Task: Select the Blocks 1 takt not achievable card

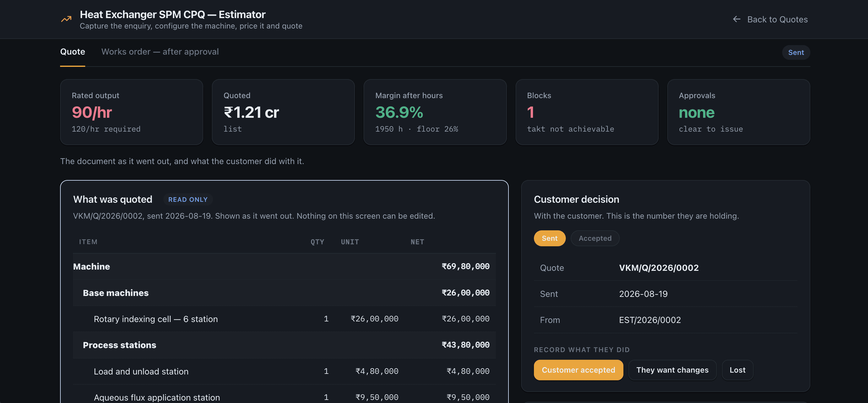Action: click(x=587, y=112)
